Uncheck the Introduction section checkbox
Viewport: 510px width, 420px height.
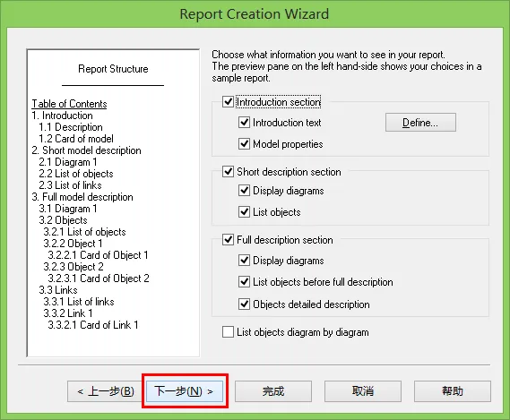[228, 102]
